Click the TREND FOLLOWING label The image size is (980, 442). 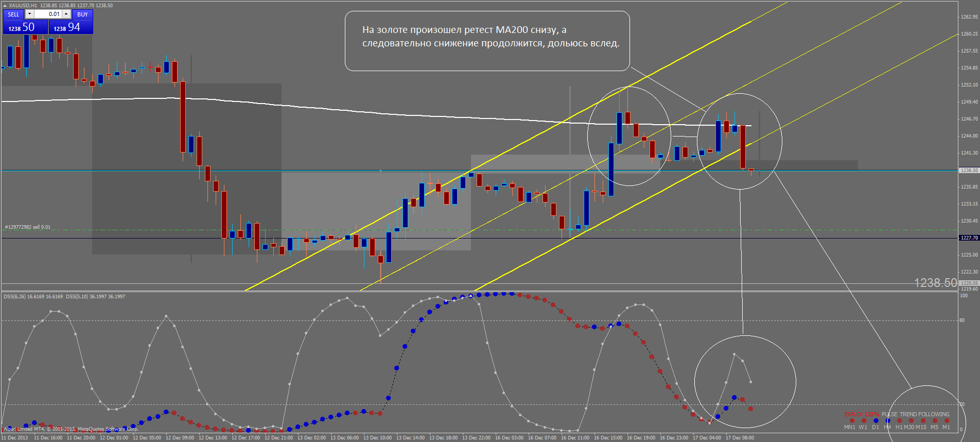pyautogui.click(x=924, y=414)
